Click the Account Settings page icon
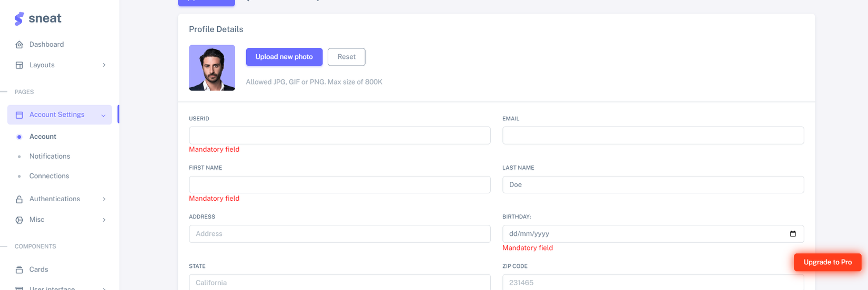 pyautogui.click(x=19, y=115)
